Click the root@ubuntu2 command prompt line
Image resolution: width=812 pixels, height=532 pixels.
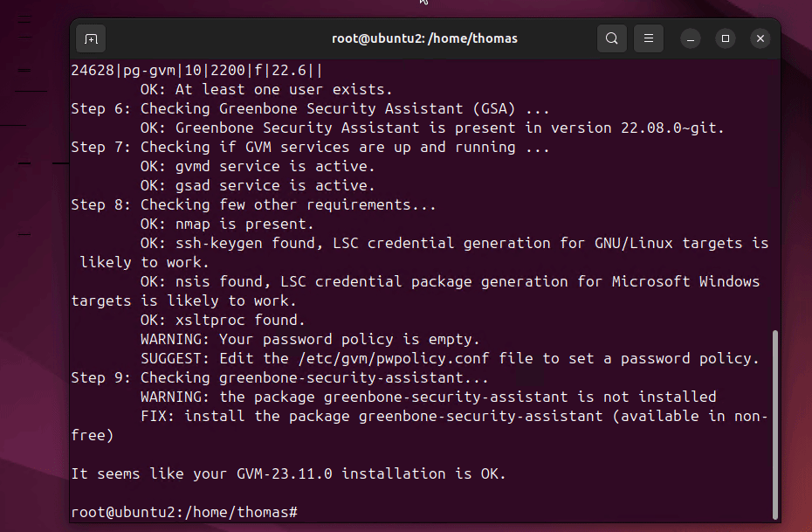pyautogui.click(x=184, y=512)
